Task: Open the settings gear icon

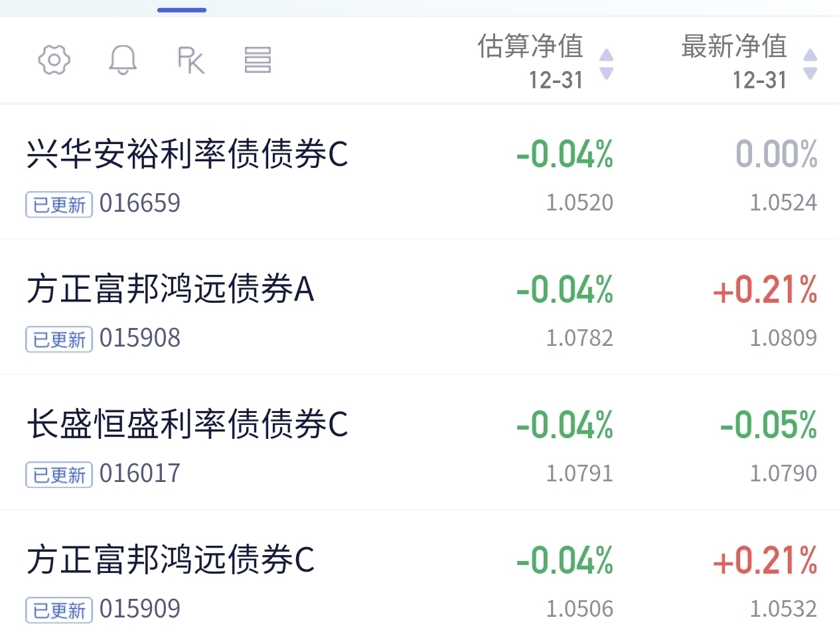Action: click(54, 60)
